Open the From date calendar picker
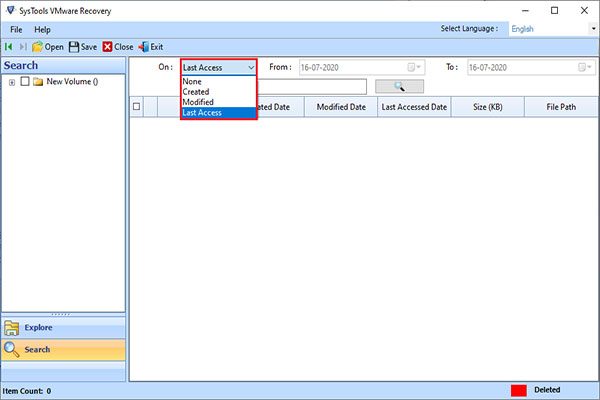 coord(414,67)
